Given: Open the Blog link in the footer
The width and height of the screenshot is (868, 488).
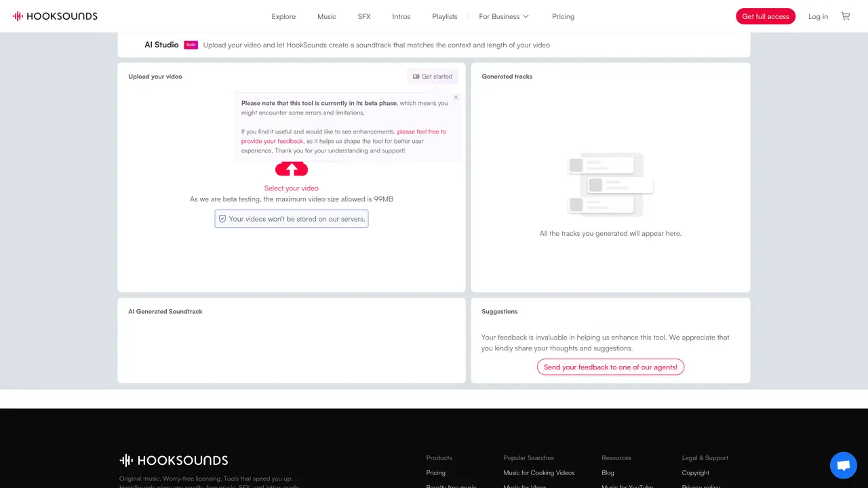Looking at the screenshot, I should pos(608,472).
